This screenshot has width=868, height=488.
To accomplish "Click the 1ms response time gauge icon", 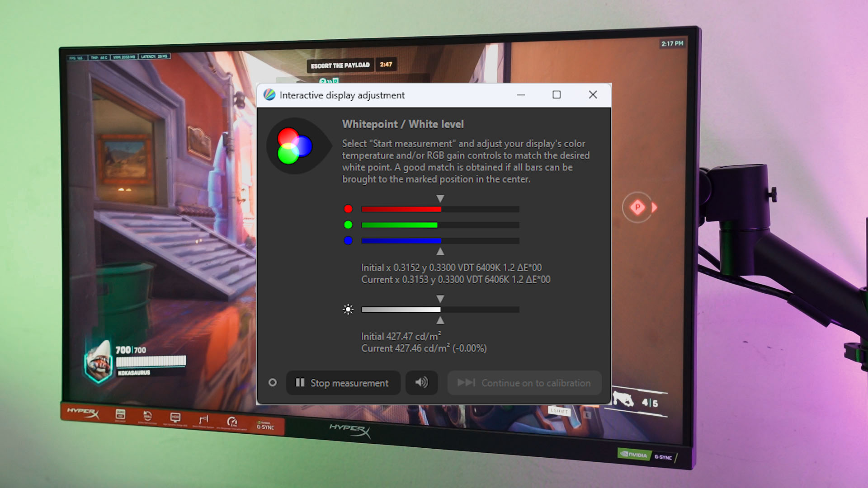I will point(232,422).
